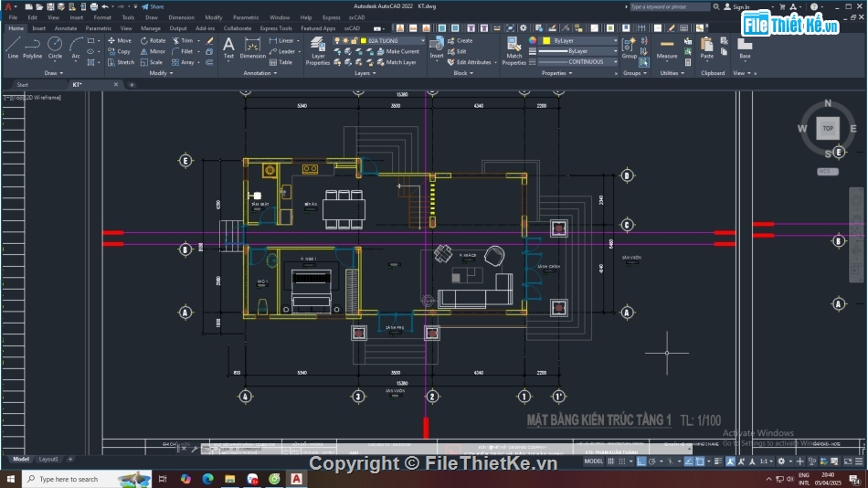Activate the Circle tool
868x488 pixels.
point(55,48)
